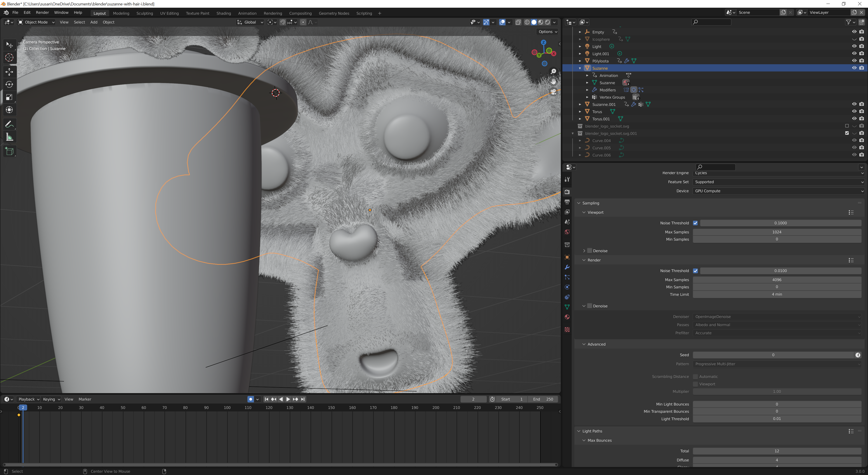Open the Feature Set dropdown
The height and width of the screenshot is (475, 868).
pos(779,182)
